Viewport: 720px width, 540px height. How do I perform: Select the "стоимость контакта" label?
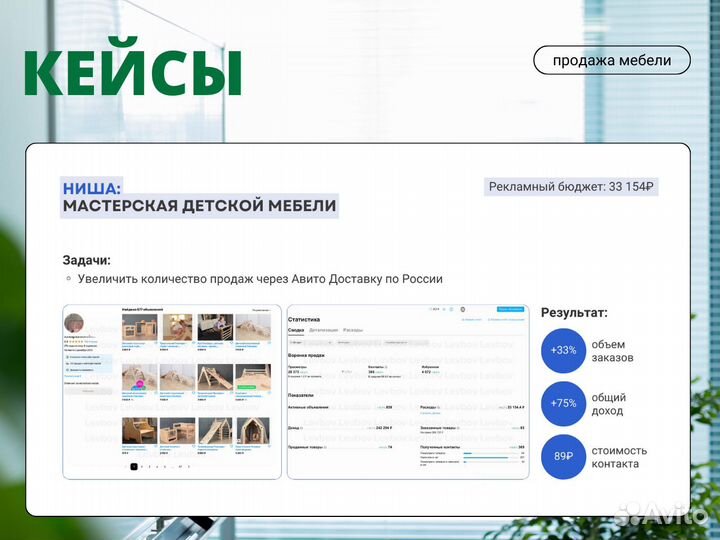(x=619, y=457)
